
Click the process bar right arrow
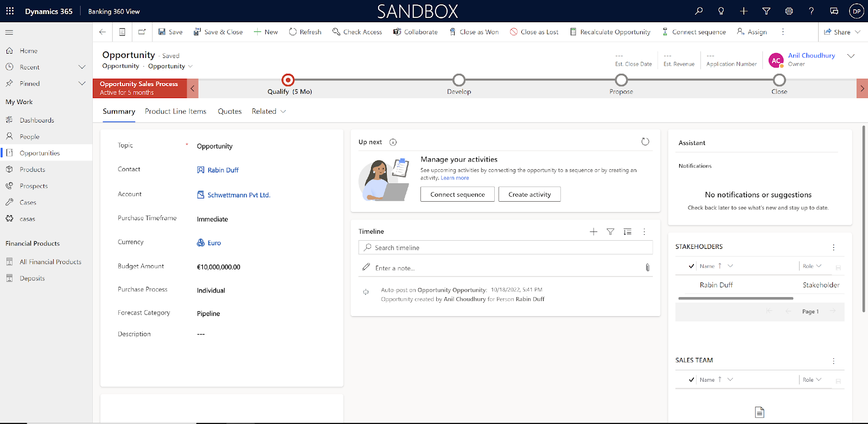862,88
